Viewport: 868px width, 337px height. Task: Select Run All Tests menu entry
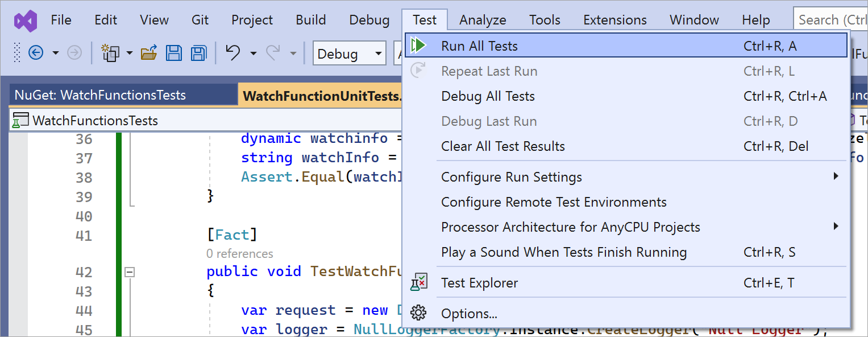coord(626,46)
